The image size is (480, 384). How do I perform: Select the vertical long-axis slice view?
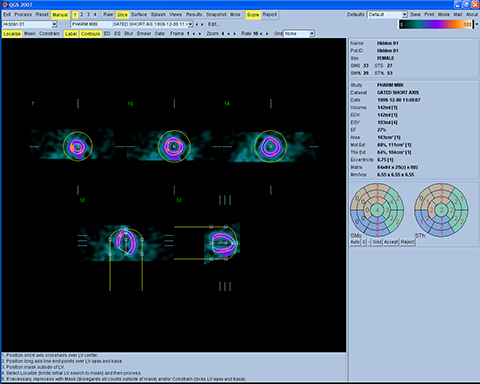pos(125,243)
